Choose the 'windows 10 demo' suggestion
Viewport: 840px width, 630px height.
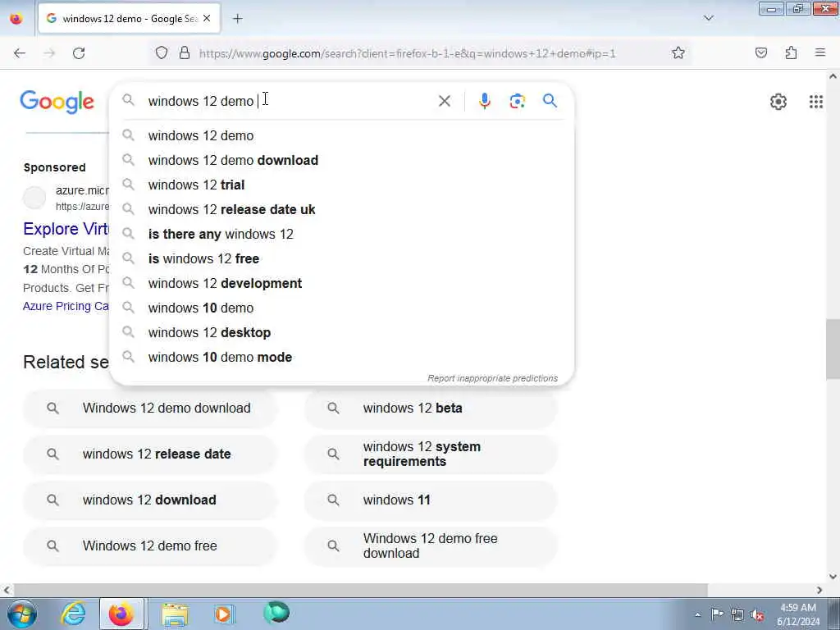342,308
